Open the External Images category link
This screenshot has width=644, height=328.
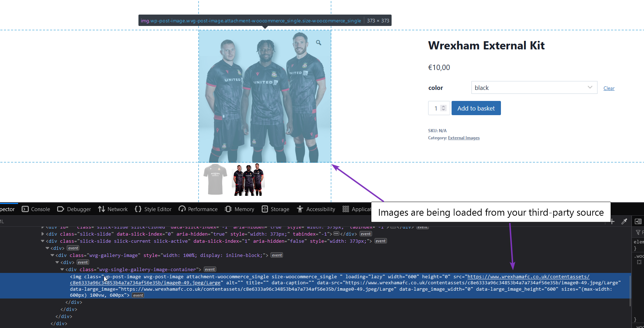(x=464, y=138)
